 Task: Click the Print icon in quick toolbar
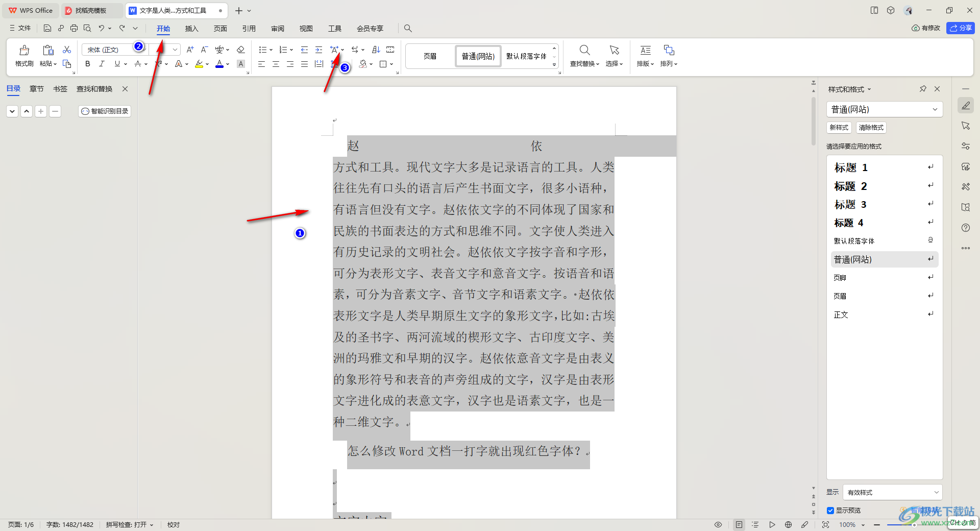[74, 28]
